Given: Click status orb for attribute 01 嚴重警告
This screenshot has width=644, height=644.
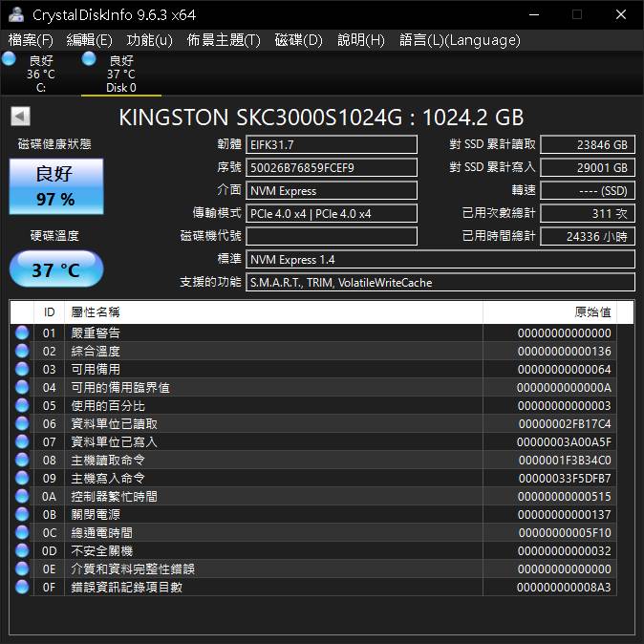Looking at the screenshot, I should tap(22, 333).
